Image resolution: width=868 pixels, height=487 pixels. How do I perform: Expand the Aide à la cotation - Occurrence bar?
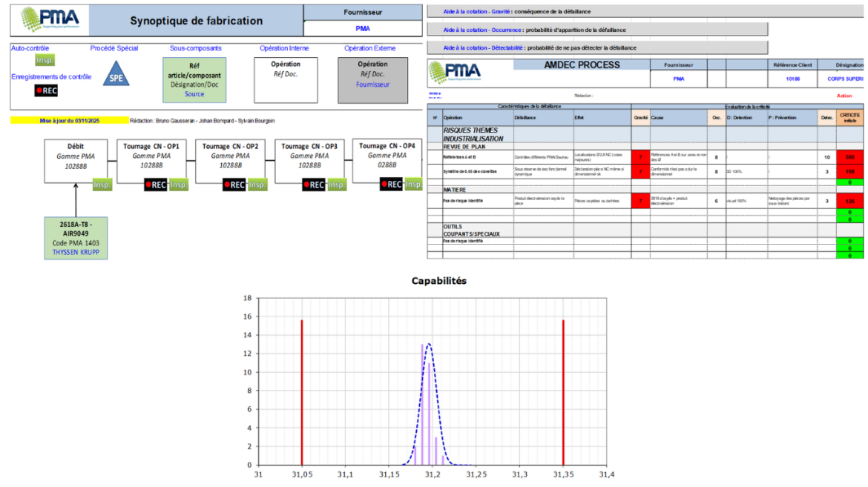point(596,30)
